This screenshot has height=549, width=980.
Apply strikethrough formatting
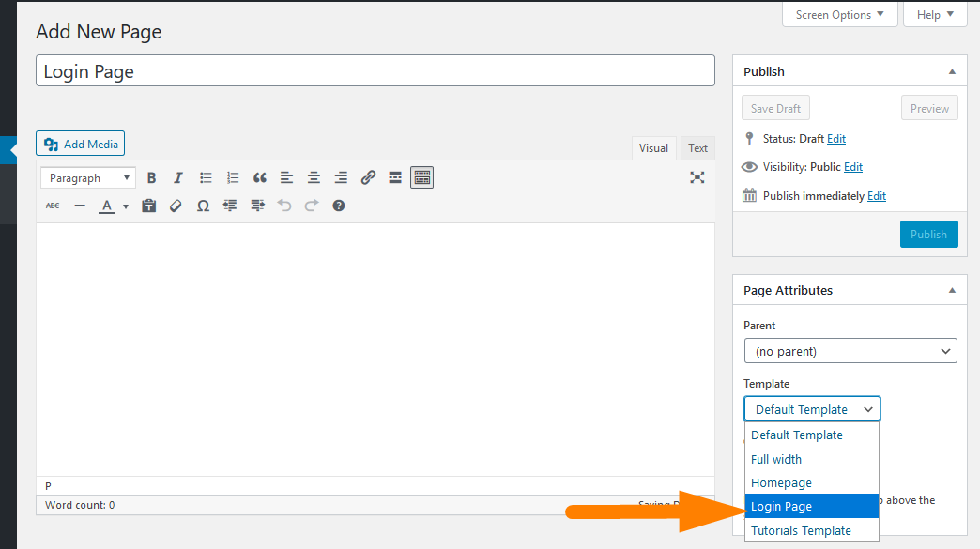pyautogui.click(x=53, y=206)
